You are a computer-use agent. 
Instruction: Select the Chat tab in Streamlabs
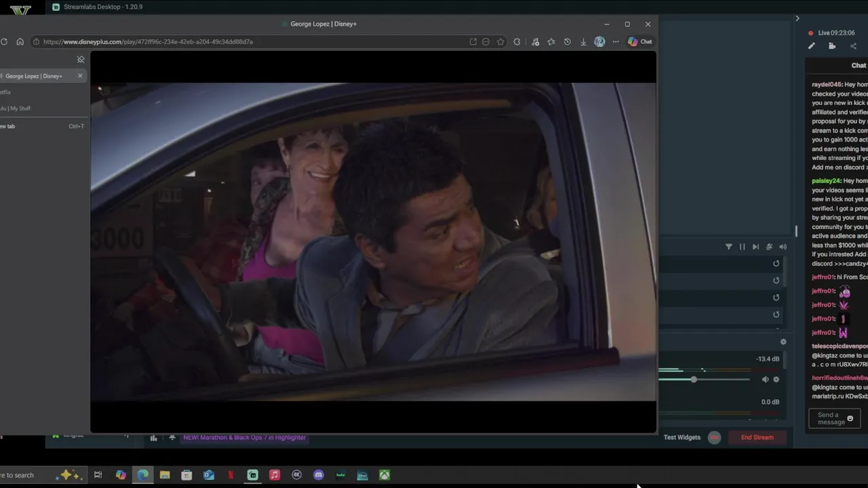859,66
